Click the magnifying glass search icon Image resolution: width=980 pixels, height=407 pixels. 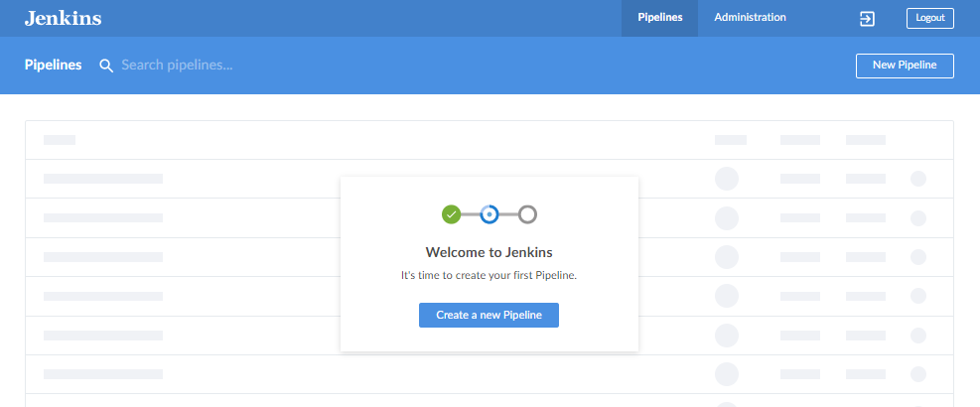(106, 66)
